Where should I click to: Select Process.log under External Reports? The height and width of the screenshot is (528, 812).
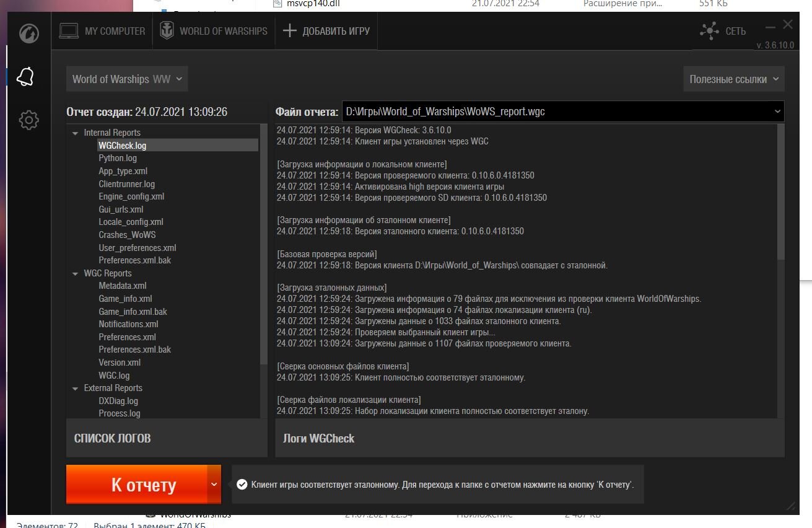coord(120,413)
